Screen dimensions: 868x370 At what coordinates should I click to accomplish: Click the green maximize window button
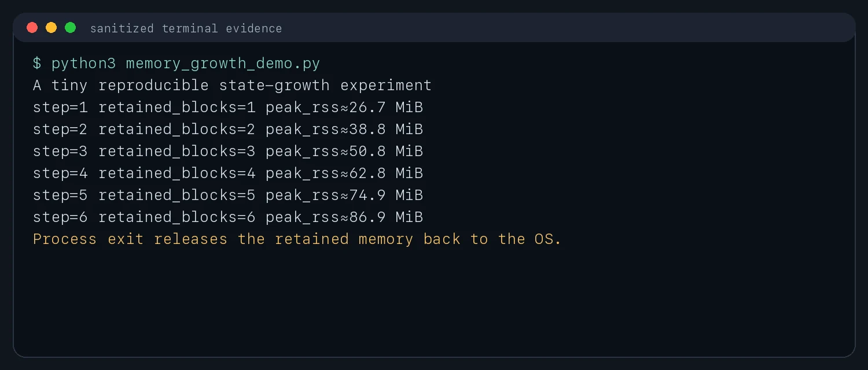coord(70,28)
